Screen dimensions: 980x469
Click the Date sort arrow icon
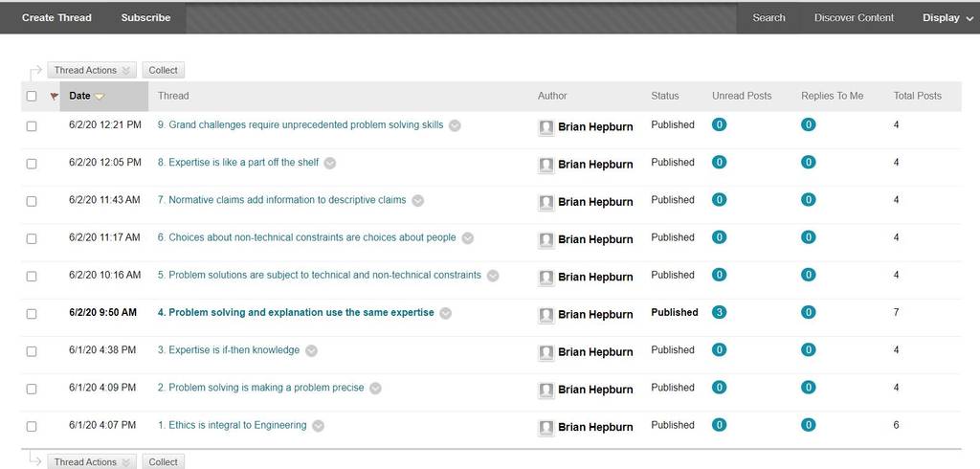(x=100, y=97)
